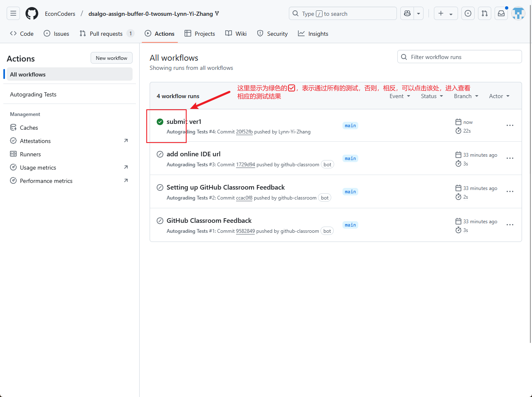Image resolution: width=532 pixels, height=397 pixels.
Task: Click the user profile avatar
Action: (x=518, y=13)
